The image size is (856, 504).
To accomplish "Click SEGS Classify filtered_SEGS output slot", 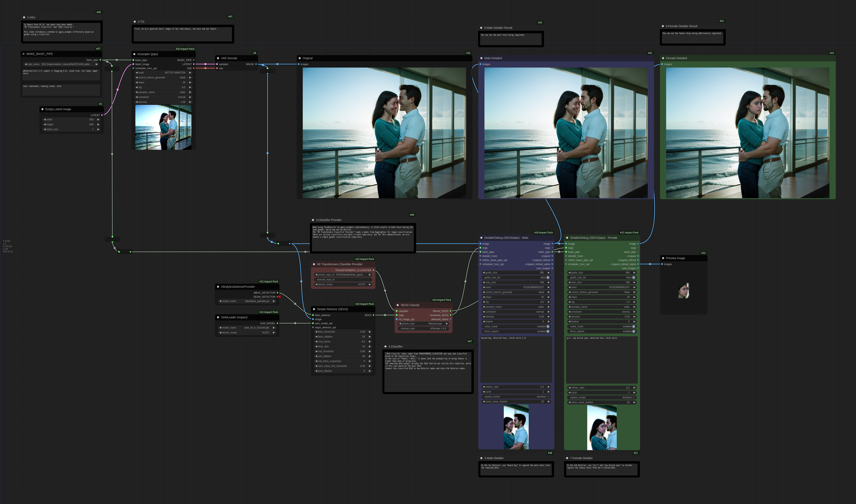I will [x=450, y=311].
